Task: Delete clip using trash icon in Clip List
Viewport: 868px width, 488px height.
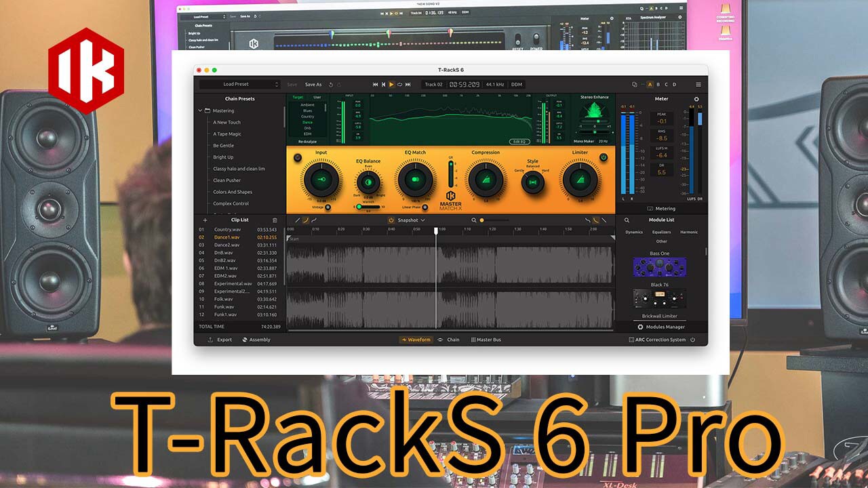Action: [275, 220]
